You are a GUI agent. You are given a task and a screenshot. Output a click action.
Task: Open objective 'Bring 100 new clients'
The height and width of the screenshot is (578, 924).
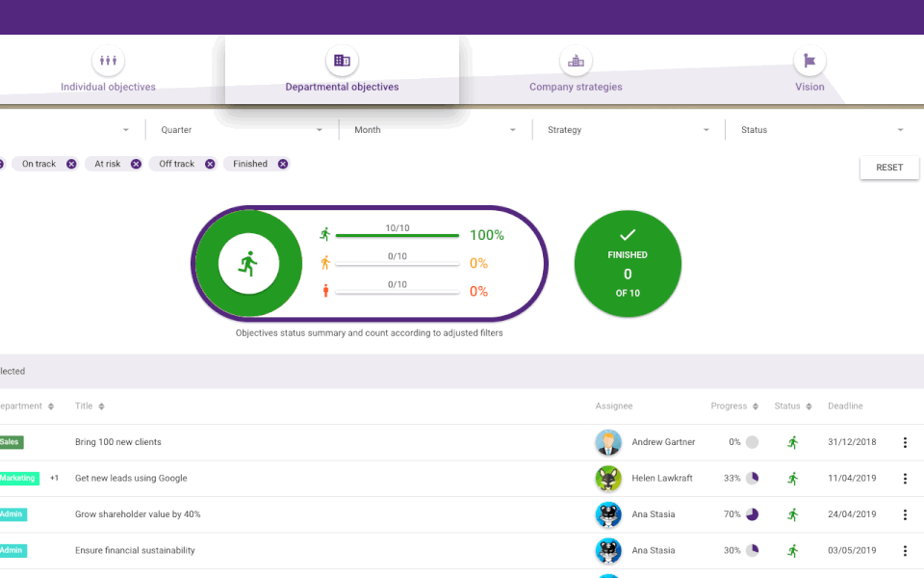tap(117, 442)
